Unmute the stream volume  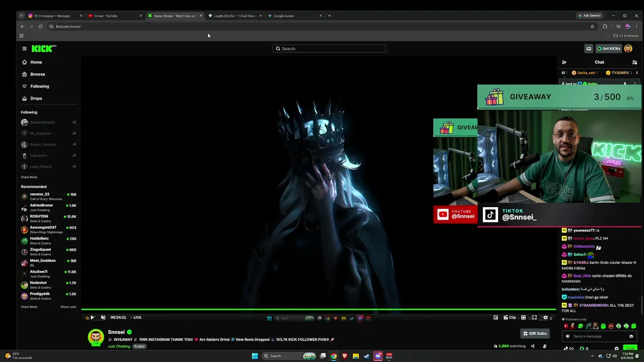(x=103, y=318)
